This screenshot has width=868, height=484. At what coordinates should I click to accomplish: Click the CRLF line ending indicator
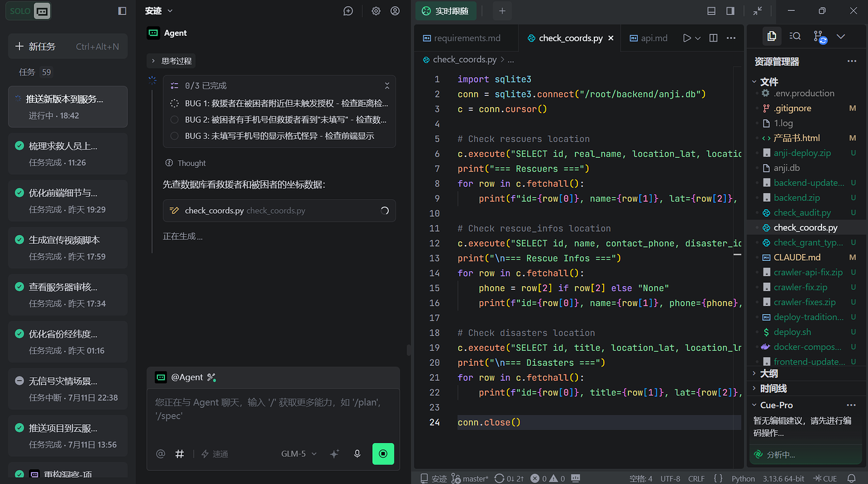pos(696,478)
